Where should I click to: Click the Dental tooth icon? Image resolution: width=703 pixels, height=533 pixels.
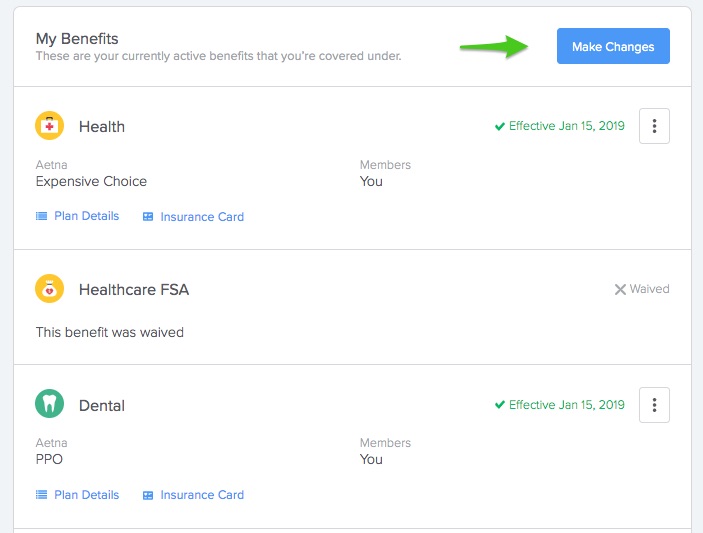click(x=49, y=404)
